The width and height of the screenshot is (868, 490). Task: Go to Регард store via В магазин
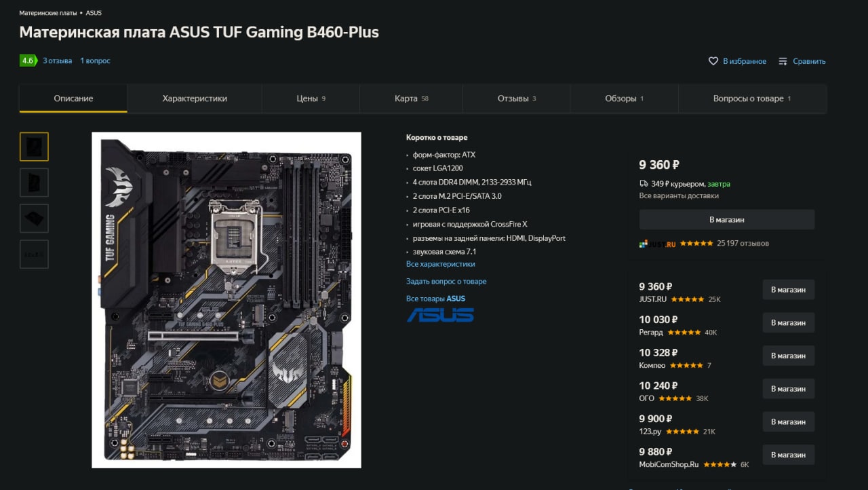tap(789, 323)
